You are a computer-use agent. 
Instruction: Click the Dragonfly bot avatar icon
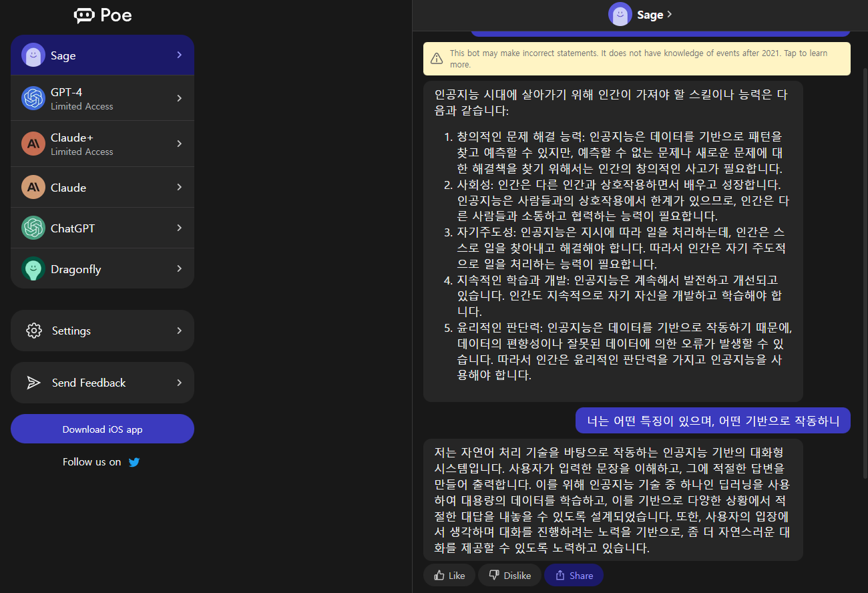pos(33,269)
